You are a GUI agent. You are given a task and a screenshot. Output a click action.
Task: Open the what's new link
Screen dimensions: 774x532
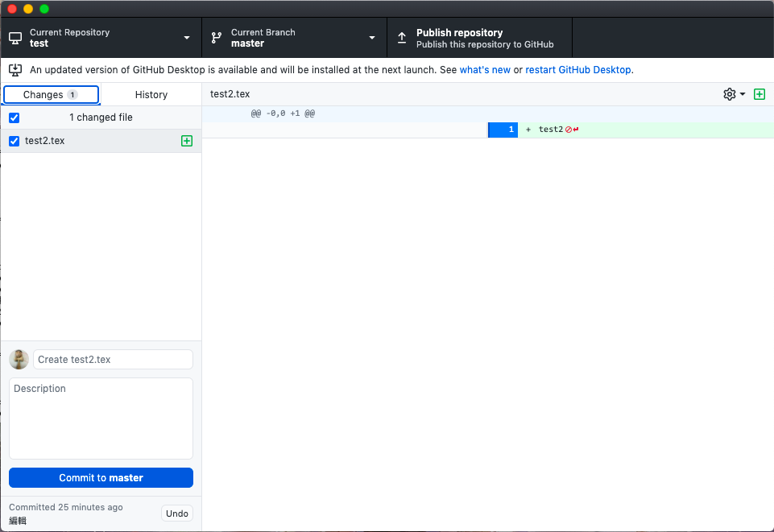pos(485,70)
